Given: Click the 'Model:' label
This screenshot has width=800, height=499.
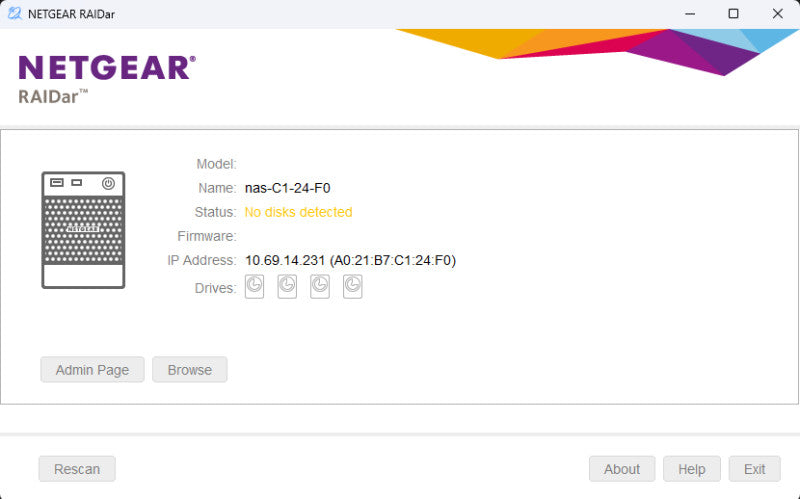Looking at the screenshot, I should (x=216, y=164).
